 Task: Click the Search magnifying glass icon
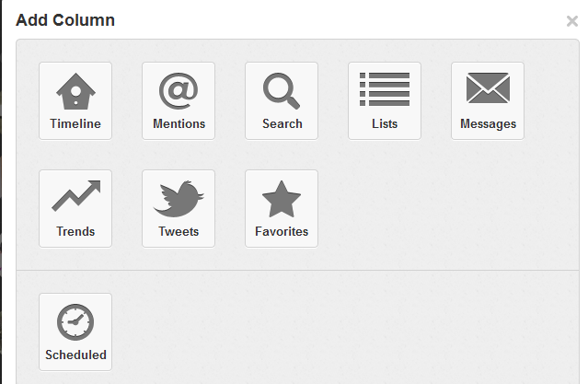pyautogui.click(x=282, y=90)
